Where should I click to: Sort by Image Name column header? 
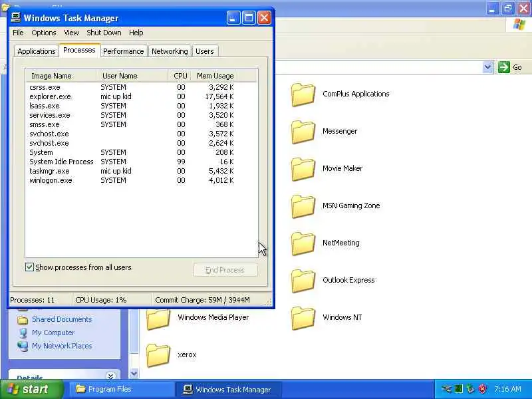[61, 76]
